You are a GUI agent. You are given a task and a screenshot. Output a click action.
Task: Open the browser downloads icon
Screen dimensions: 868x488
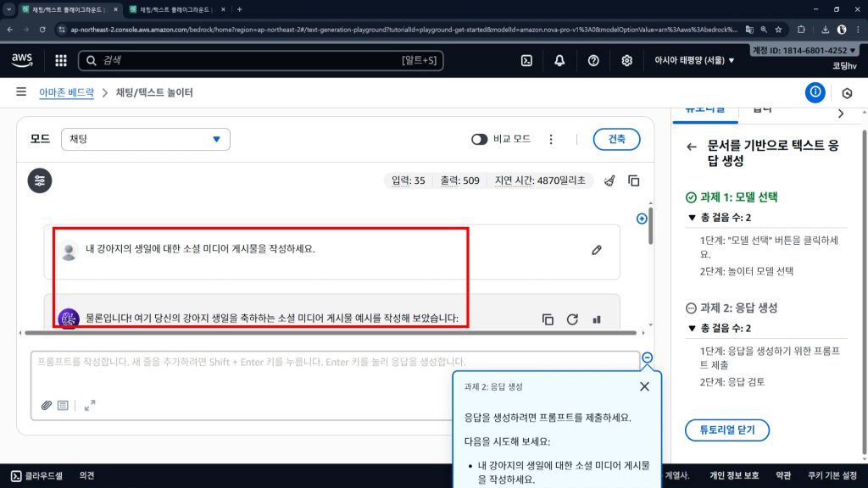[x=825, y=30]
